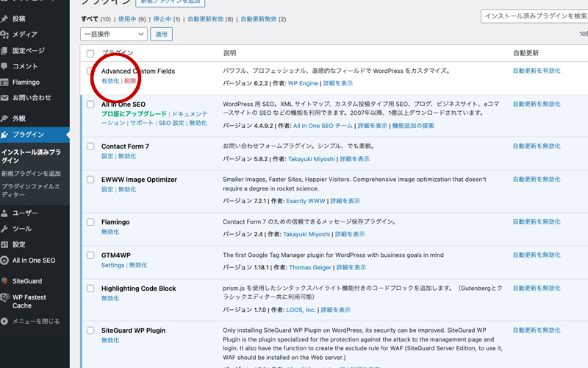Click the ユーザー person icon

click(x=4, y=213)
